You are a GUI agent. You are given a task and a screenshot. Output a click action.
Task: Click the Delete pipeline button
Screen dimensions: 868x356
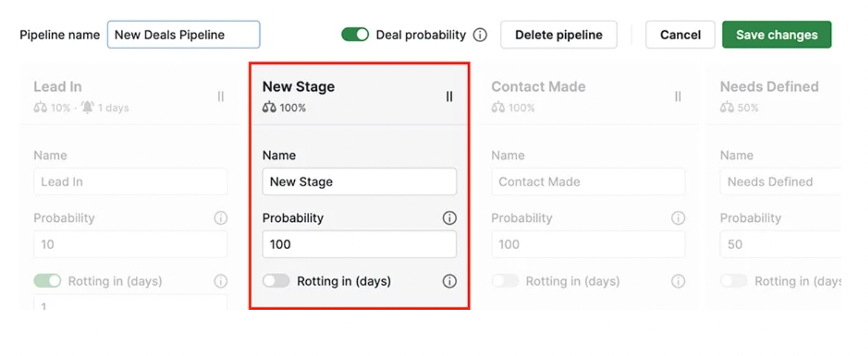pyautogui.click(x=558, y=35)
